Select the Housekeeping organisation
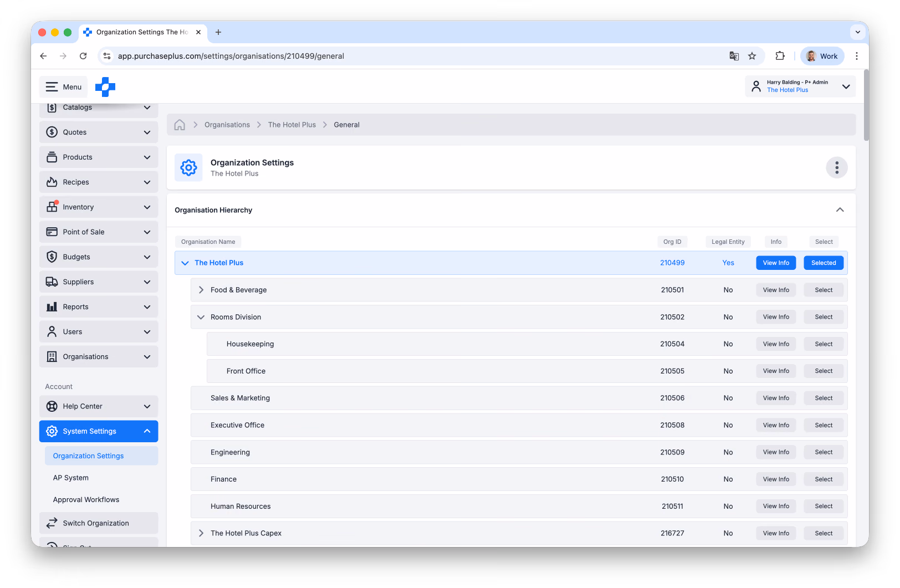This screenshot has width=900, height=588. [824, 344]
